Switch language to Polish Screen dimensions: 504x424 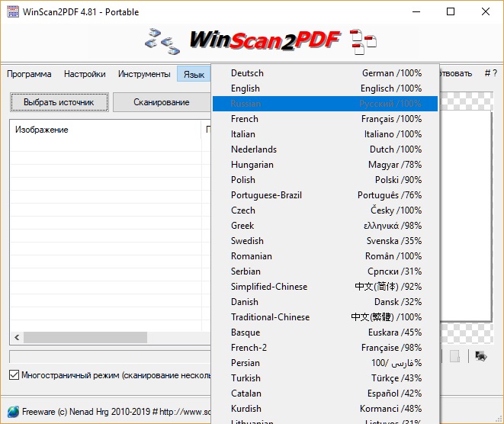coord(325,180)
